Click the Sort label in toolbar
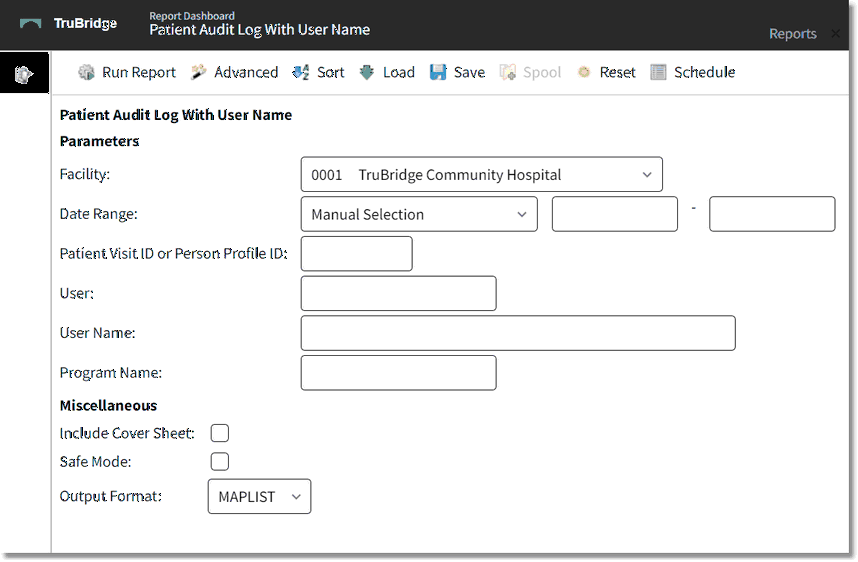Screen dimensions: 858x562 (x=331, y=72)
